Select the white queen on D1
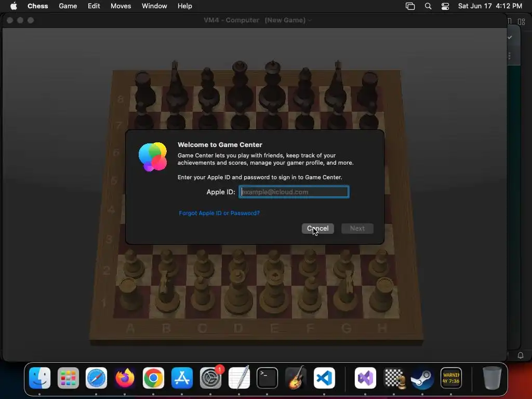This screenshot has width=532, height=399. pyautogui.click(x=239, y=292)
